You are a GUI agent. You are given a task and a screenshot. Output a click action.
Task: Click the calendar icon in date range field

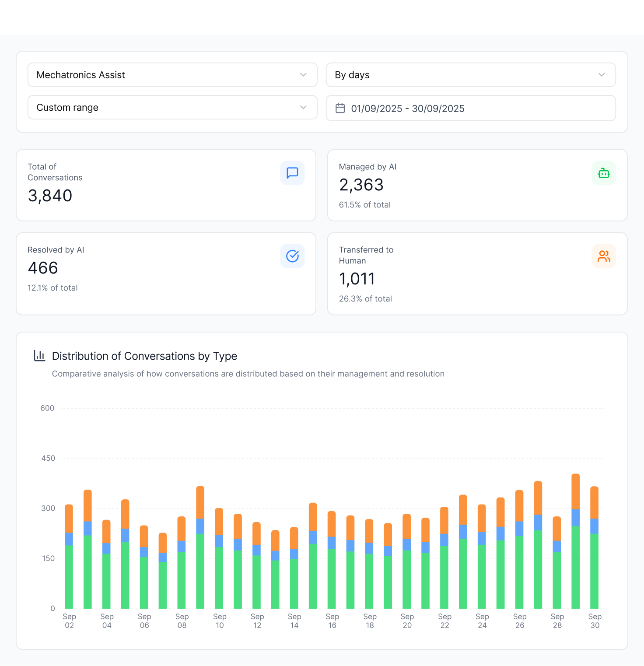pyautogui.click(x=340, y=108)
